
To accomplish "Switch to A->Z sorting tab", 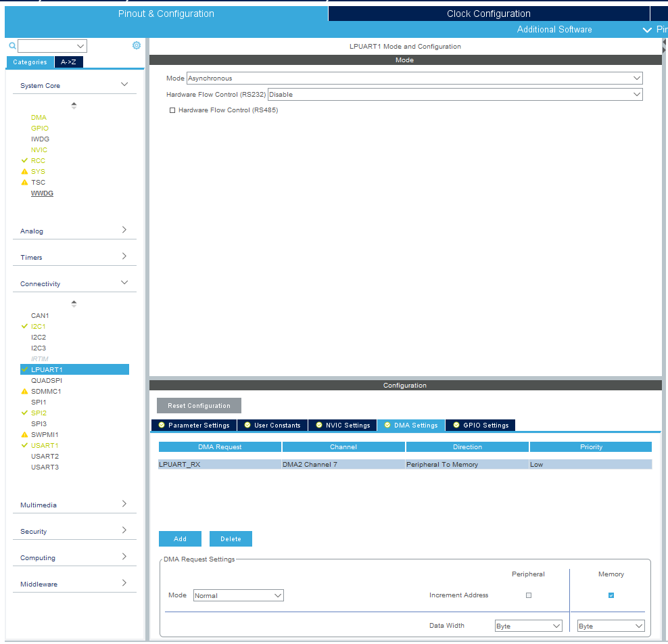I will (68, 62).
